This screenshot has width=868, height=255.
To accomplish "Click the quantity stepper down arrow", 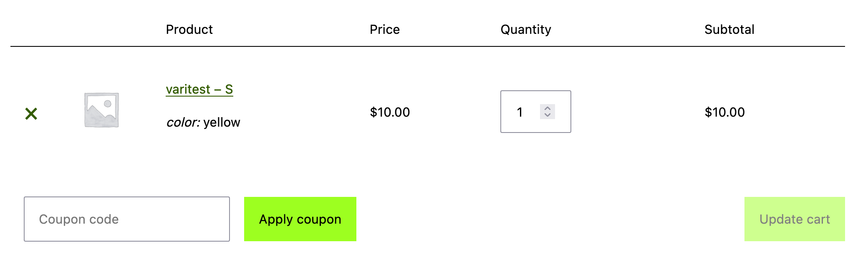I will pyautogui.click(x=548, y=116).
